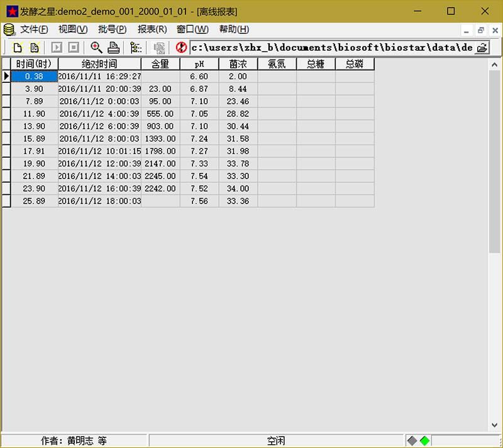Open the 批号(P) menu
503x448 pixels.
(x=112, y=30)
